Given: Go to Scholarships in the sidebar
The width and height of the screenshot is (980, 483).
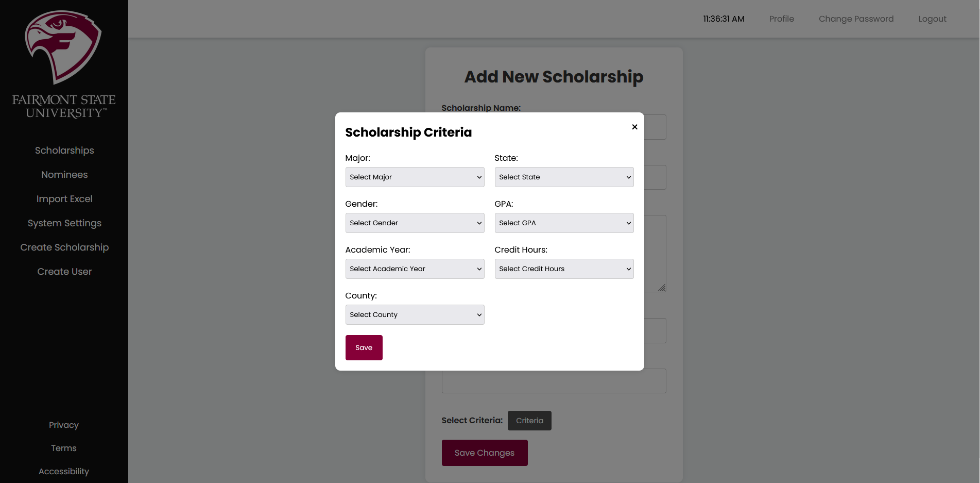Looking at the screenshot, I should click(64, 151).
